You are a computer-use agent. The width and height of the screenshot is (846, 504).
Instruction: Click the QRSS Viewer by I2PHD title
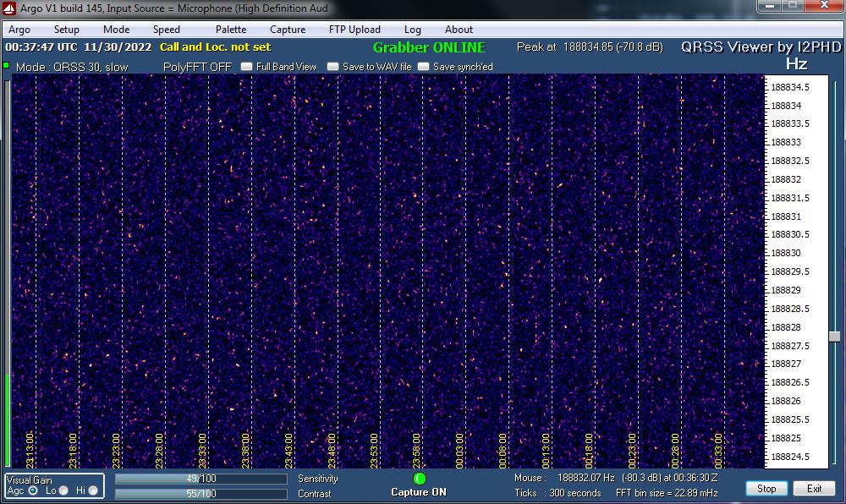pos(761,47)
